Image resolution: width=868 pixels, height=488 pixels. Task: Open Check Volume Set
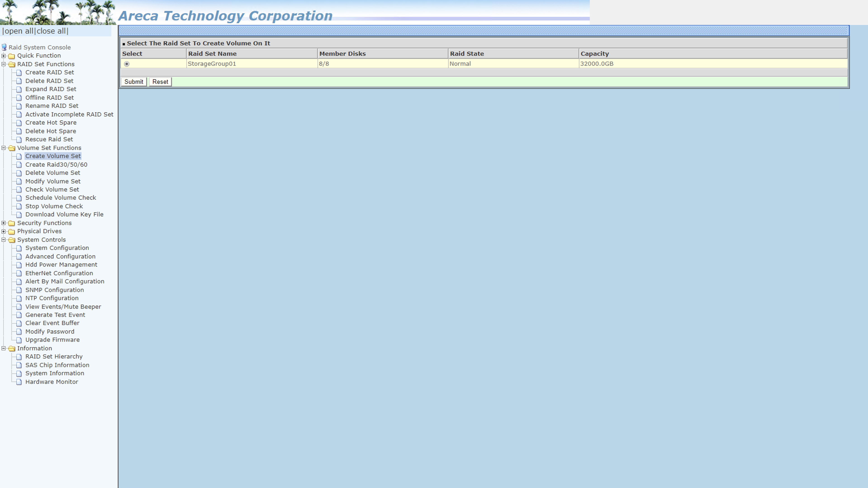pos(52,189)
